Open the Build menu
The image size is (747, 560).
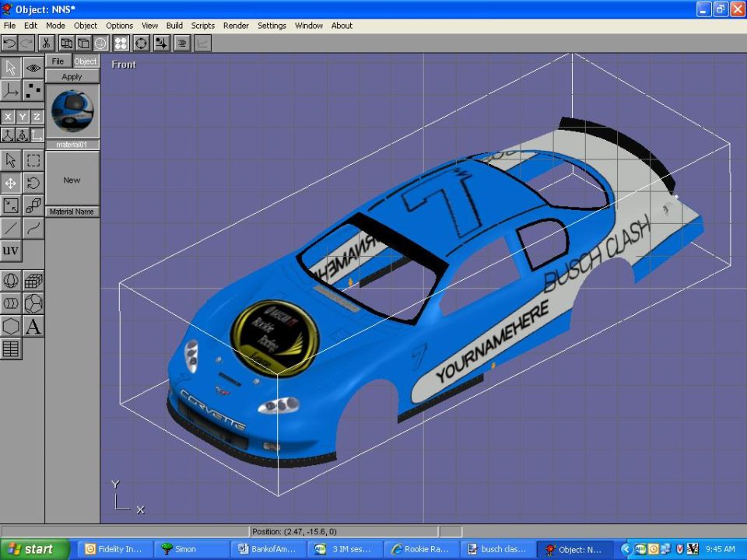click(174, 26)
